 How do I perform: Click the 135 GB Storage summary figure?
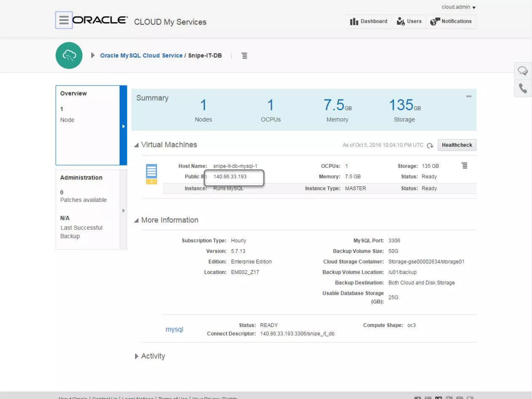[x=404, y=105]
